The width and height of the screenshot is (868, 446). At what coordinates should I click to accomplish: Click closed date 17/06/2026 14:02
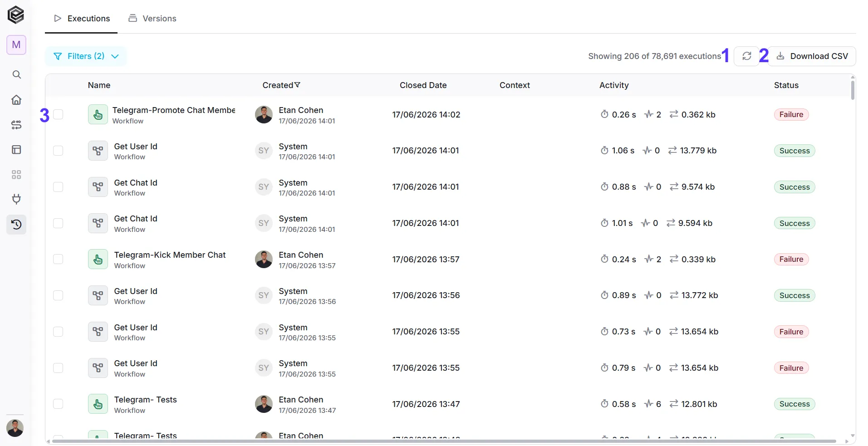tap(426, 115)
